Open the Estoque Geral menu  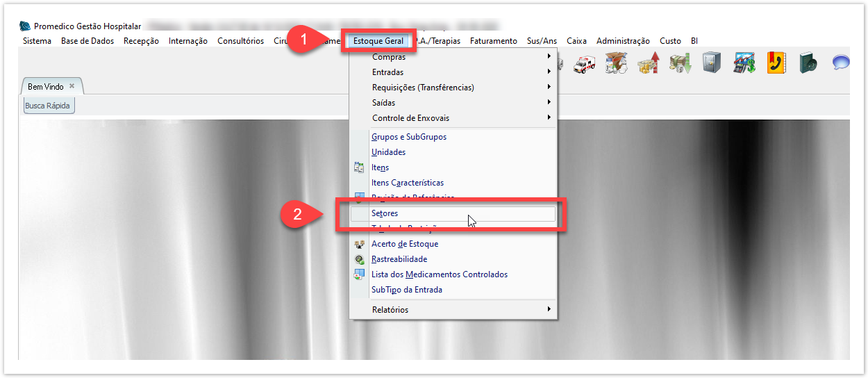[x=378, y=41]
